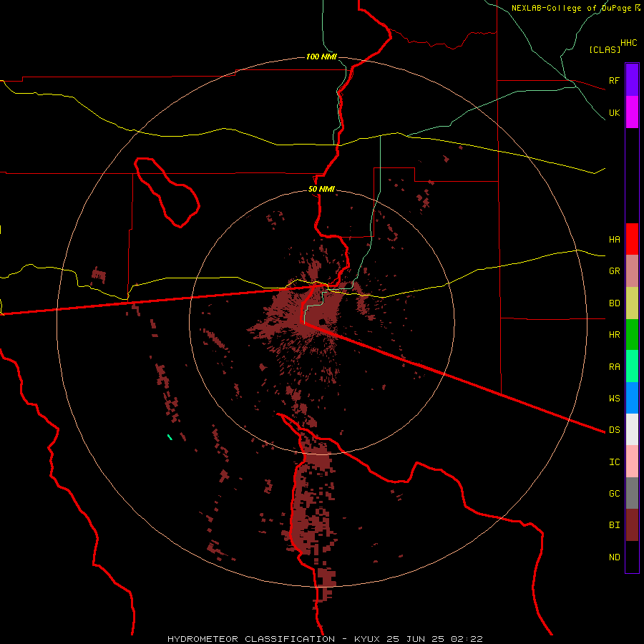Click the HHC product code text

pos(628,43)
